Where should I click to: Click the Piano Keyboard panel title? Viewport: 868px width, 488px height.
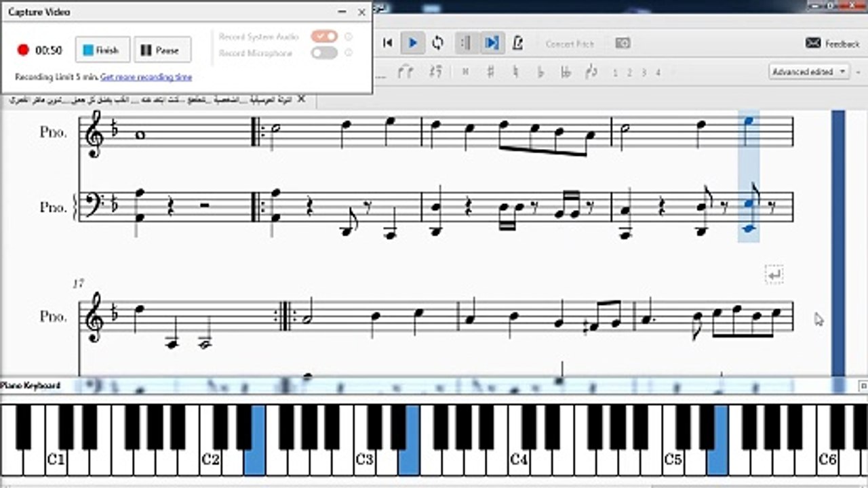tap(31, 386)
